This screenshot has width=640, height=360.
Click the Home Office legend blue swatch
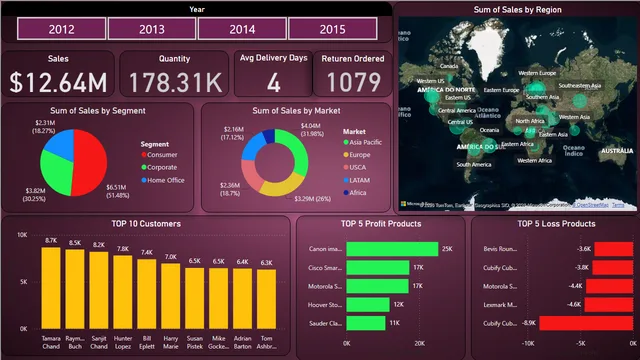144,180
